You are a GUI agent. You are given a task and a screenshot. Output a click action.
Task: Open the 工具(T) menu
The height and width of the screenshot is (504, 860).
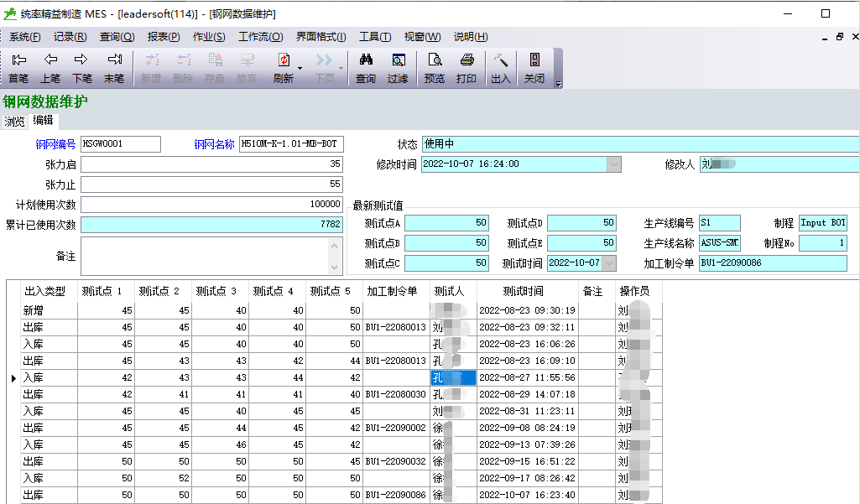coord(375,37)
